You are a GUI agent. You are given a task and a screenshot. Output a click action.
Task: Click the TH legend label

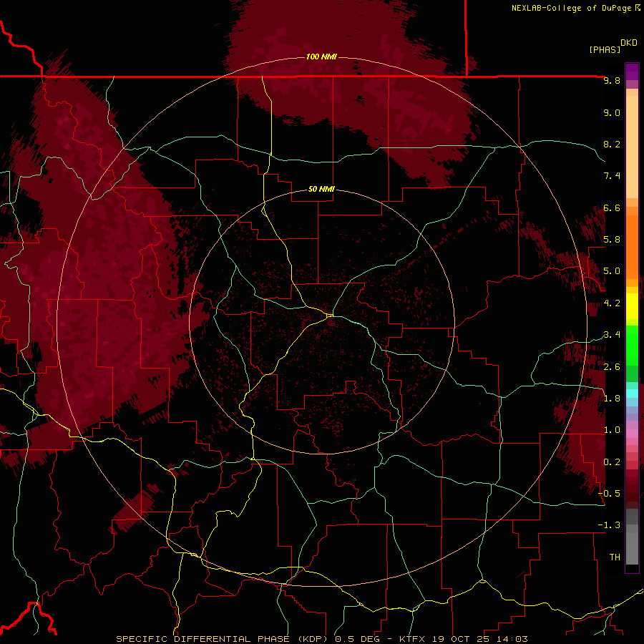click(x=615, y=557)
